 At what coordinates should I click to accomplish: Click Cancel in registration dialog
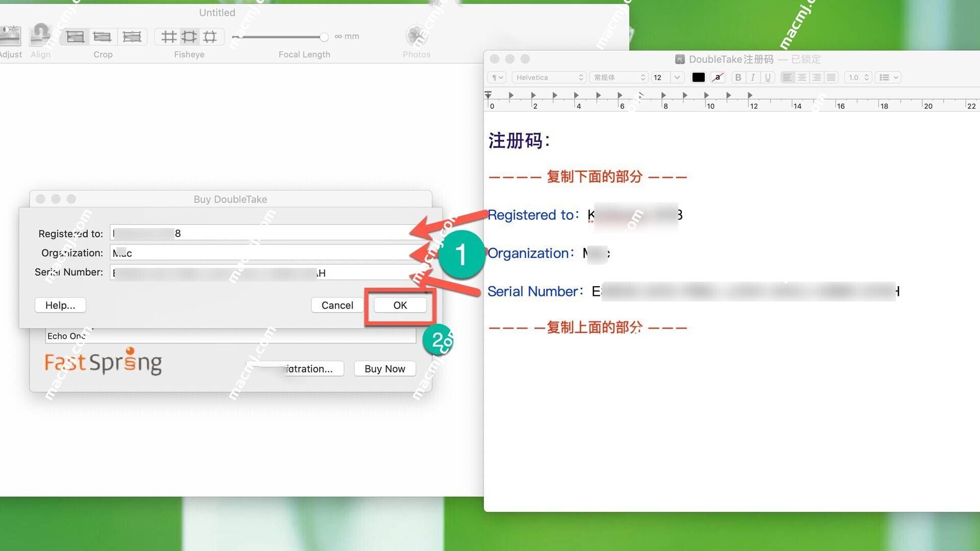pyautogui.click(x=337, y=305)
